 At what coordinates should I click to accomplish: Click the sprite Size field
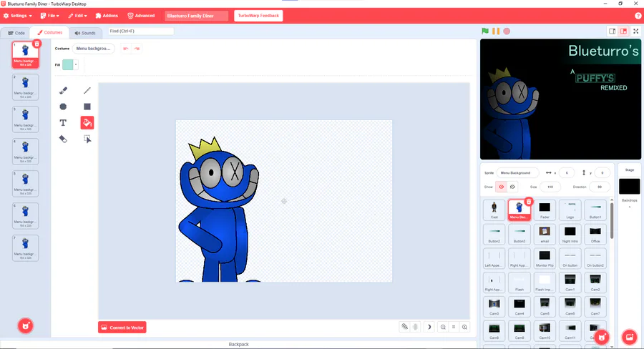pos(550,187)
